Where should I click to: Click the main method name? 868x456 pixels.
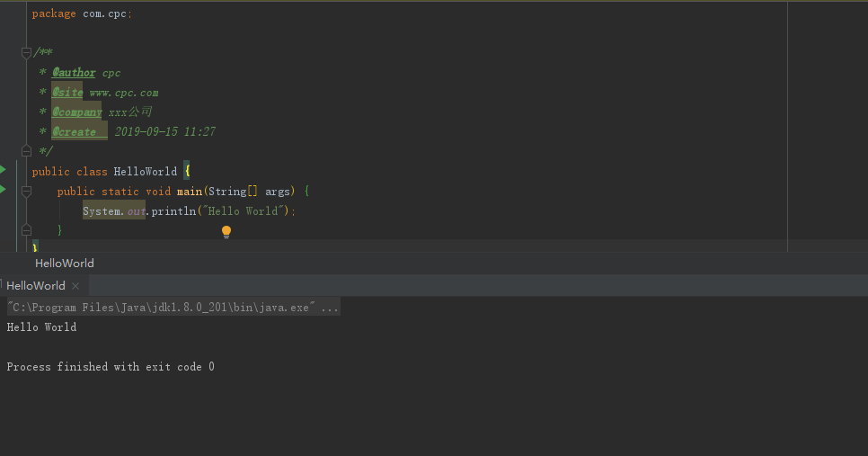[190, 192]
